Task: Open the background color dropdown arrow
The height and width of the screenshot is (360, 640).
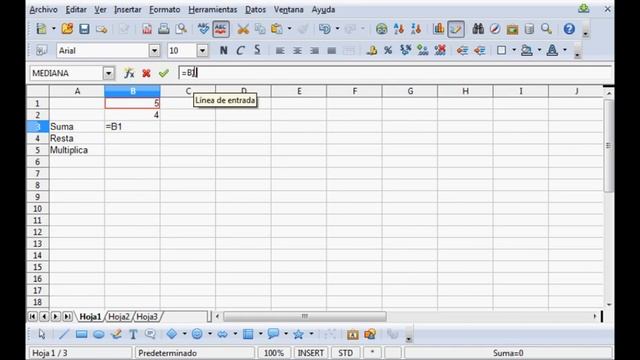Action: (x=539, y=50)
